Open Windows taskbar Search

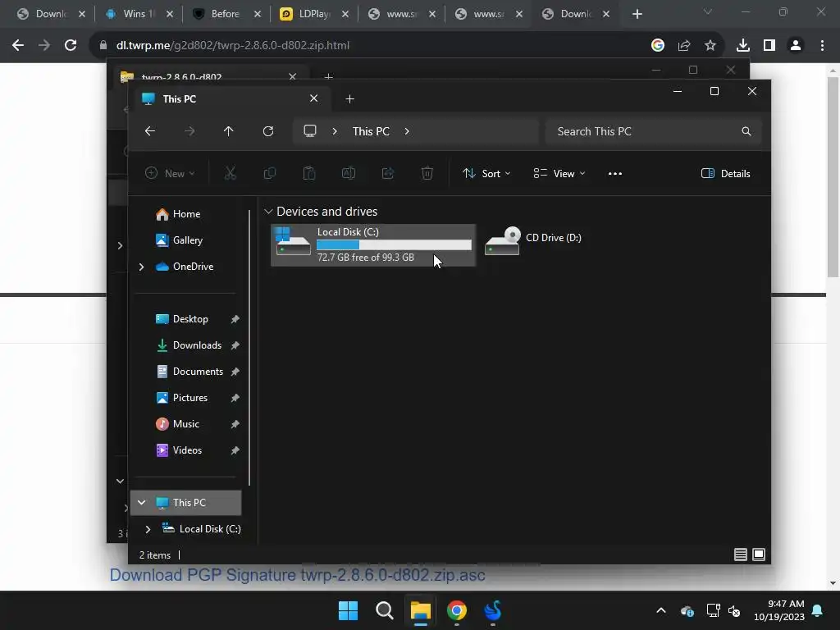pos(385,610)
